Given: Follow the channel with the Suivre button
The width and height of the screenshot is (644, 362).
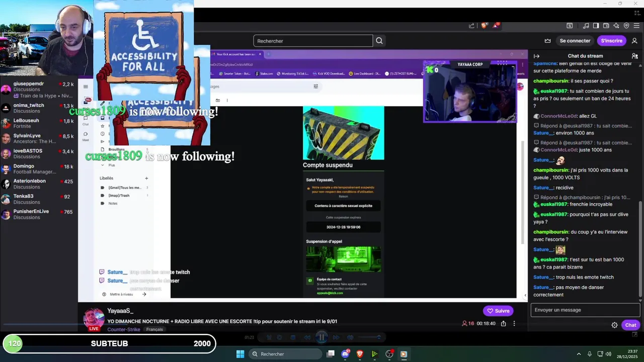Looking at the screenshot, I should (498, 311).
